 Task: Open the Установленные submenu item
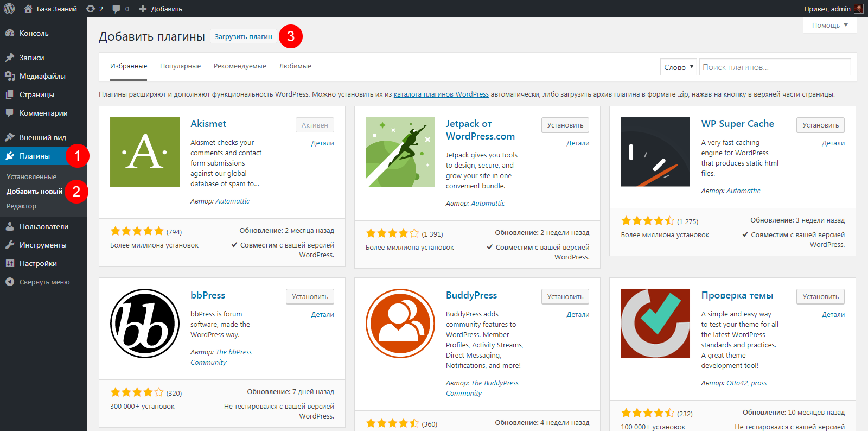31,177
